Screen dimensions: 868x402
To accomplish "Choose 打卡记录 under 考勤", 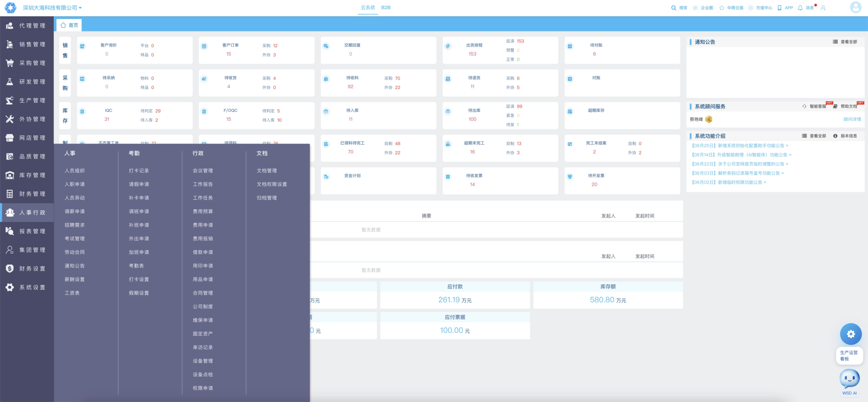I will (139, 171).
